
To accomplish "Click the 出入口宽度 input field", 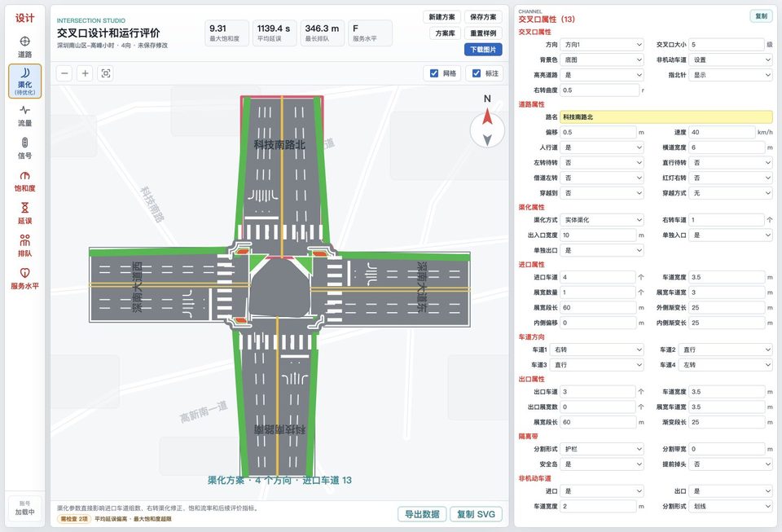I will pyautogui.click(x=598, y=235).
